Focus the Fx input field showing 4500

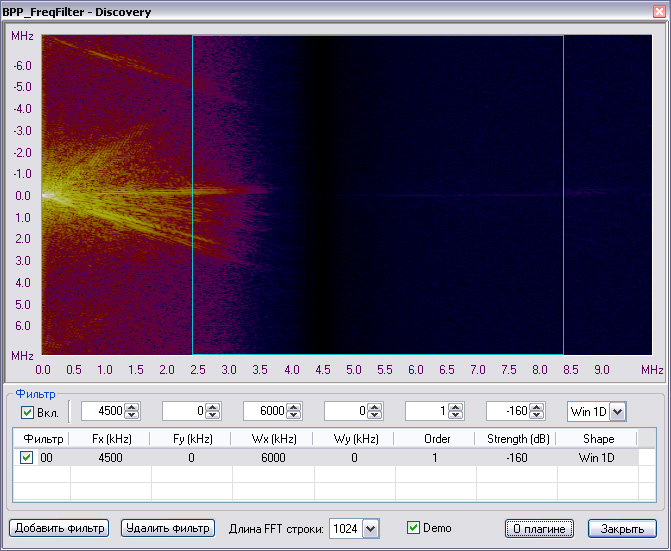(x=103, y=411)
